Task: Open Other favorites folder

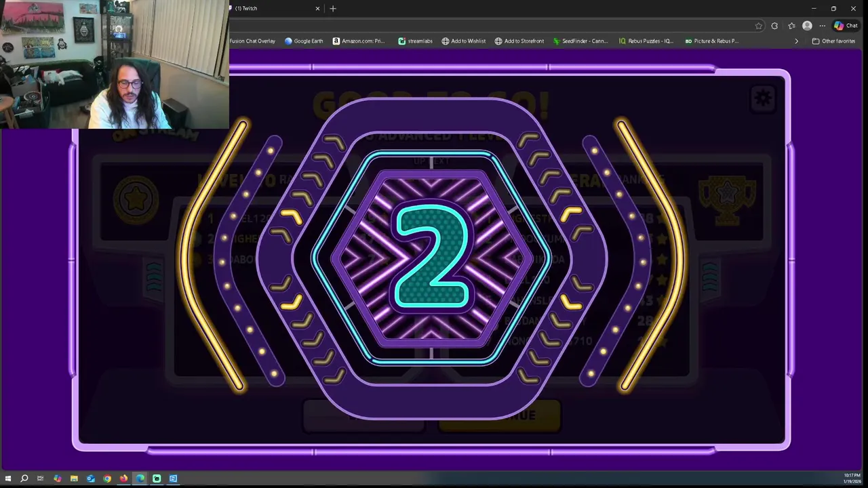Action: [833, 41]
